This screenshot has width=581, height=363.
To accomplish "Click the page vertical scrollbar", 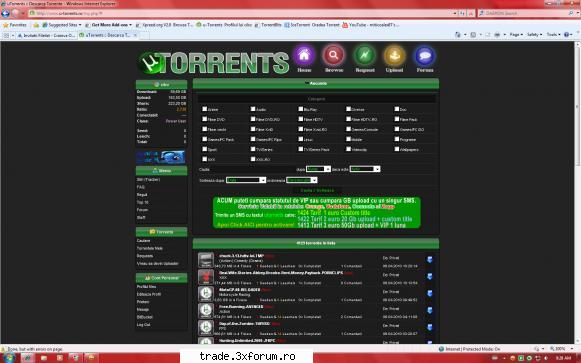I will pyautogui.click(x=577, y=193).
